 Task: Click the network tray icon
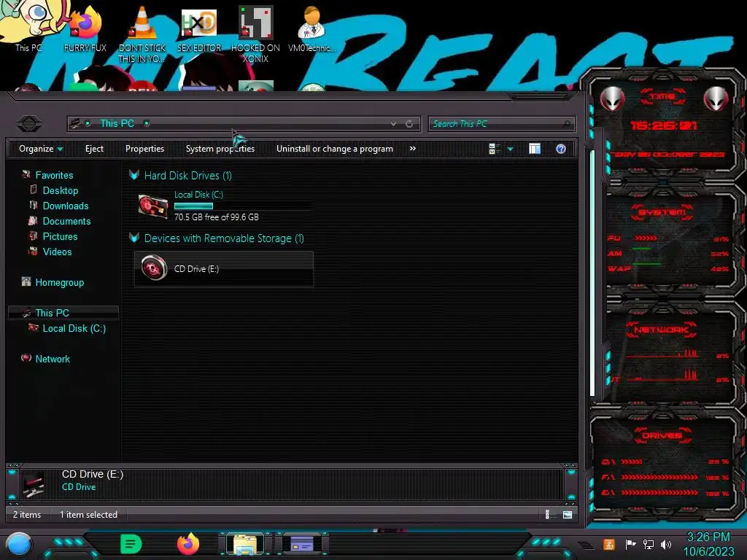[648, 544]
